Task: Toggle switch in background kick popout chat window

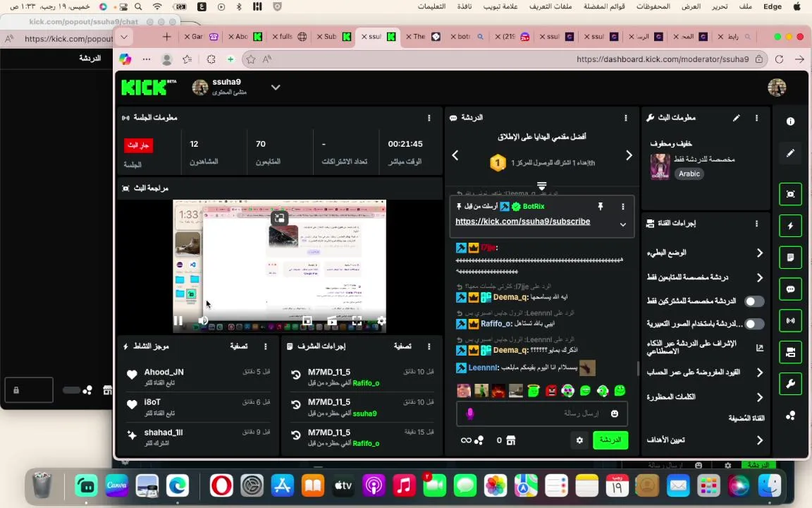Action: [x=71, y=389]
